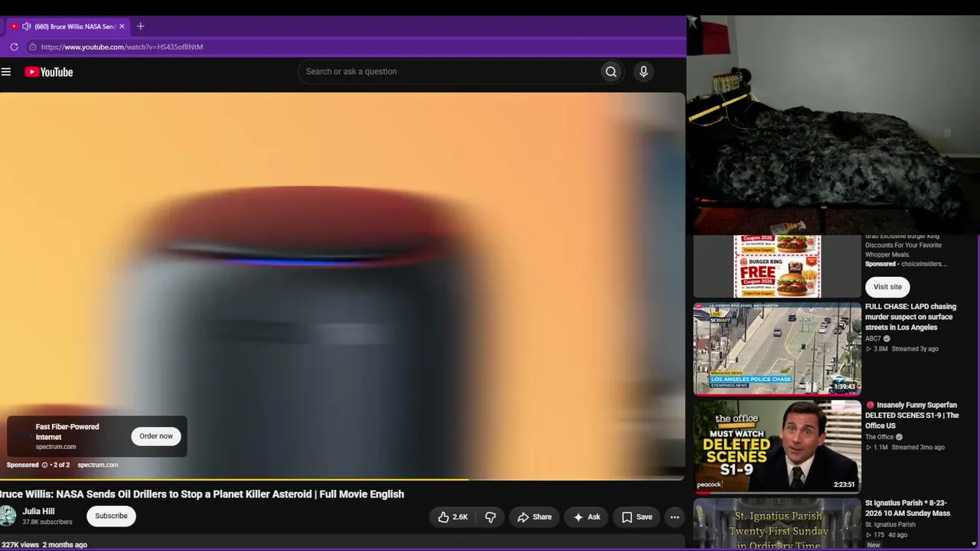Screen dimensions: 980x551
Task: Click the Bruce Willis video title text
Action: 202,494
